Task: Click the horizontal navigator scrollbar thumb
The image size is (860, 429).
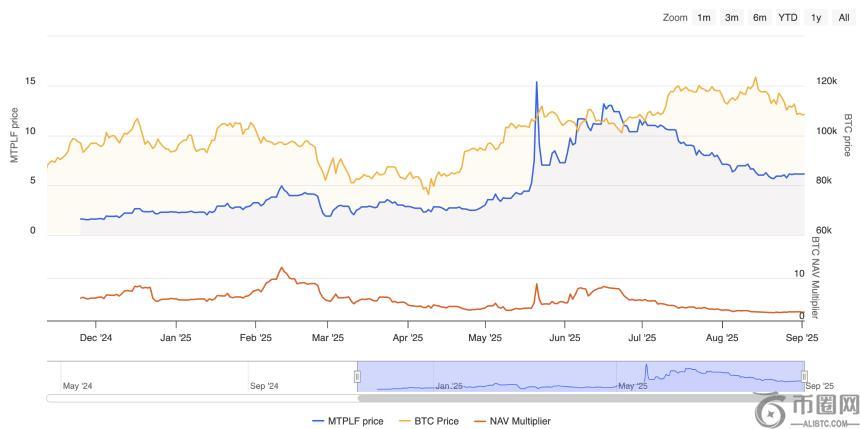Action: [x=580, y=398]
